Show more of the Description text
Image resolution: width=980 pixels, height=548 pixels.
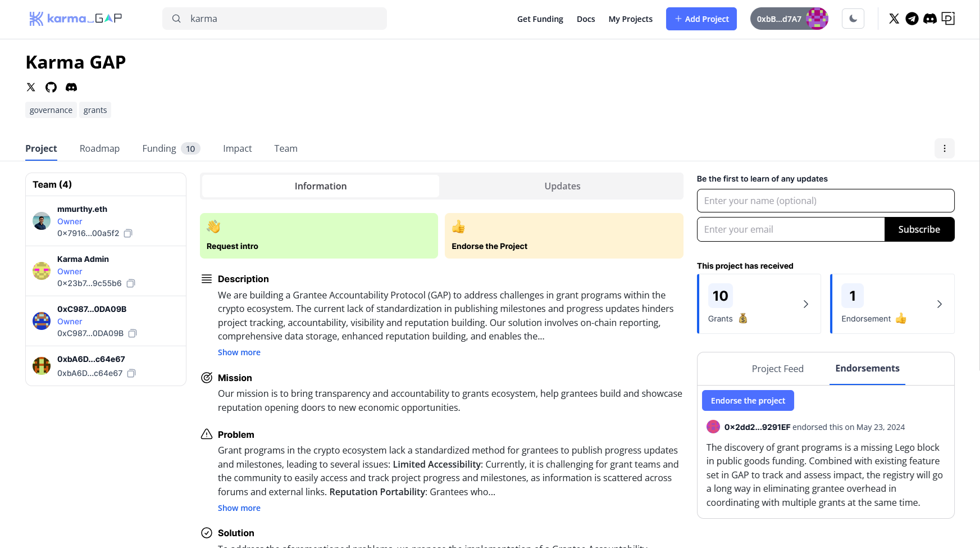click(x=239, y=352)
